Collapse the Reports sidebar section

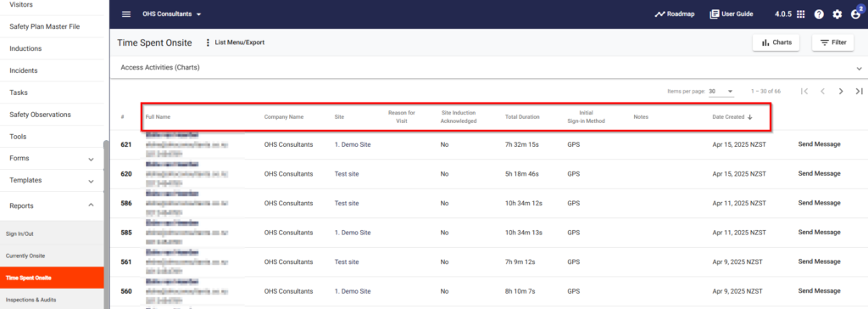click(52, 205)
